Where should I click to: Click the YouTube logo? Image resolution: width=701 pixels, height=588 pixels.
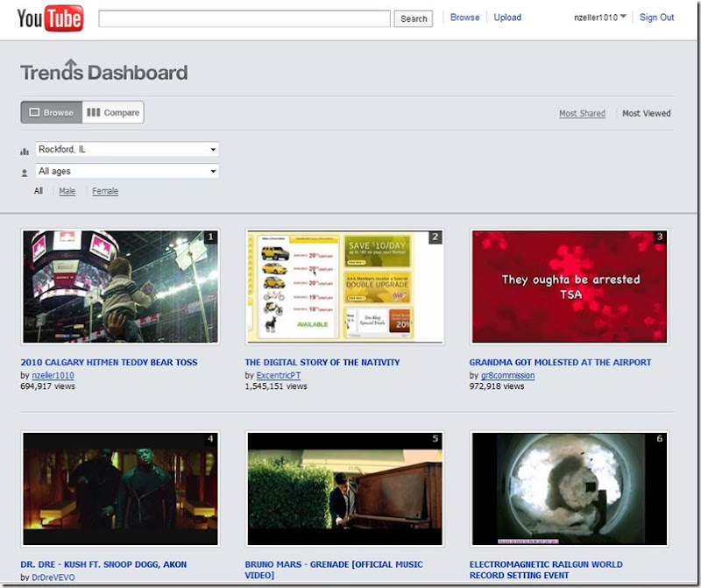click(50, 18)
